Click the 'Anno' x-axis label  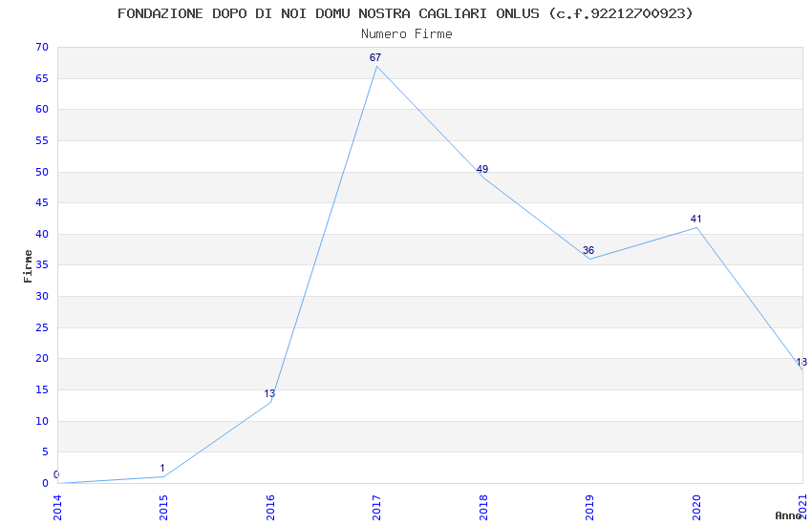click(787, 515)
